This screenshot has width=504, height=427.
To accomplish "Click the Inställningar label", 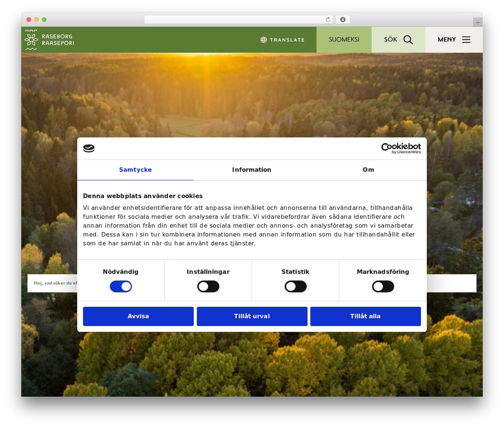I will [208, 272].
